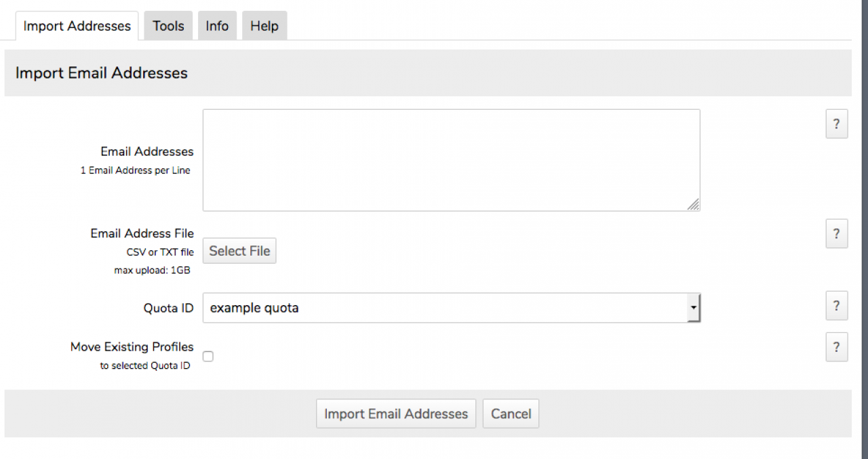Go to the Help tab

(x=264, y=26)
